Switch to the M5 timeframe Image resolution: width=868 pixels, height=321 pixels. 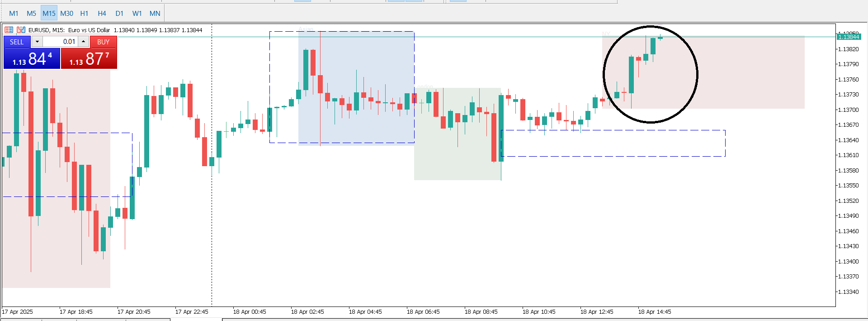31,14
